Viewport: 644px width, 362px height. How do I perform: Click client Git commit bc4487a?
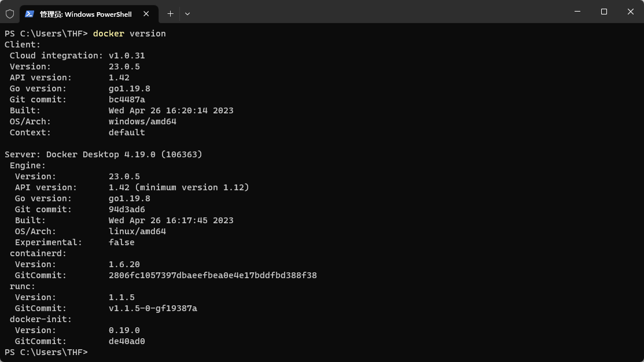pos(127,99)
